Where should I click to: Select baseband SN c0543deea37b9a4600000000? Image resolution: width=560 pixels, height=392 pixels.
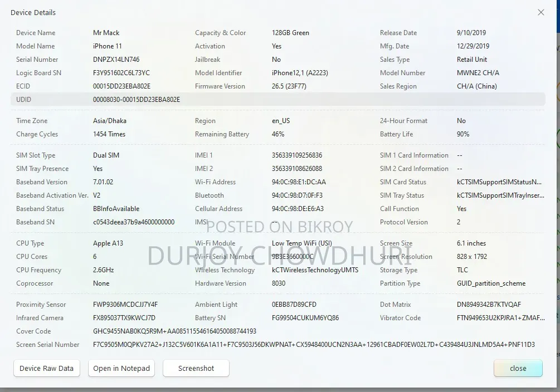coord(134,222)
